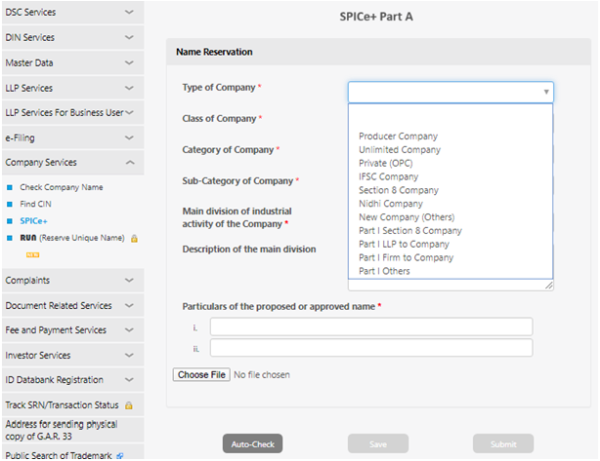The height and width of the screenshot is (461, 600).
Task: Click the lock icon beside Track SRN/Transaction Status
Action: [x=128, y=405]
